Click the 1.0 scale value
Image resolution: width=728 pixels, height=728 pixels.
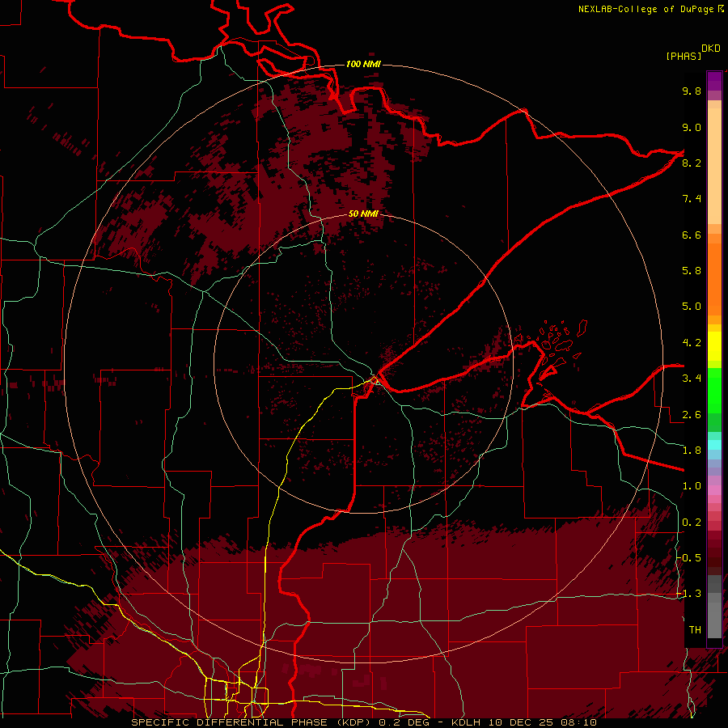click(x=692, y=486)
